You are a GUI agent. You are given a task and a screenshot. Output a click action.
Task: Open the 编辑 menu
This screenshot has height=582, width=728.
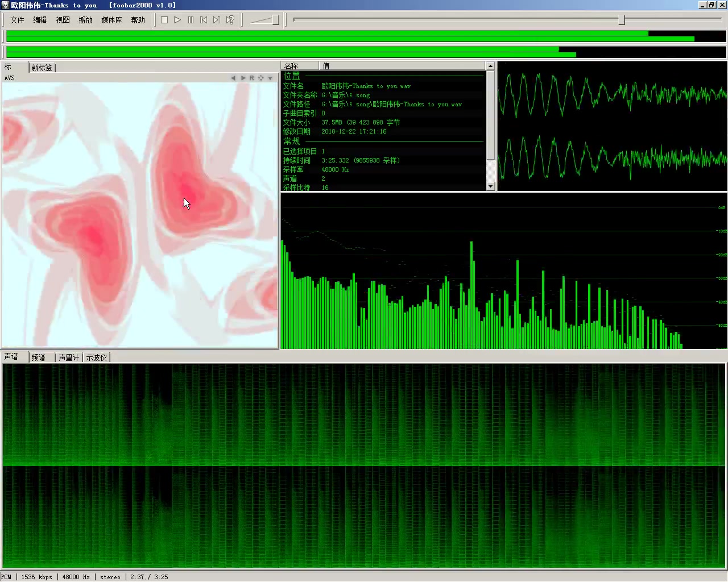[40, 20]
